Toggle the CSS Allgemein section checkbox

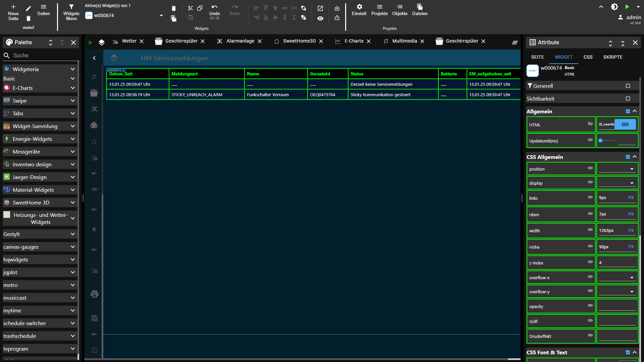pos(628,157)
